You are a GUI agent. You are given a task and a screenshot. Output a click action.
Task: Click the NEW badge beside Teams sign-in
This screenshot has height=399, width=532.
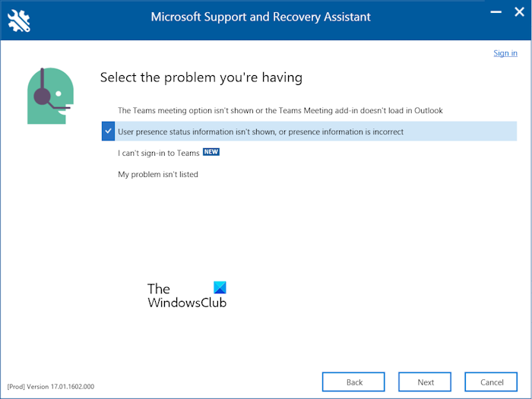(211, 153)
